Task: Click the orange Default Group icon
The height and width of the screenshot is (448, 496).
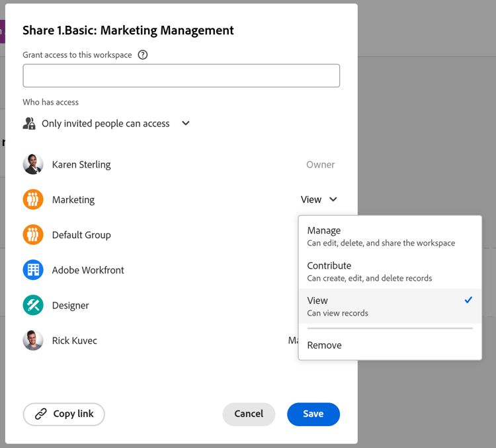Action: (33, 235)
